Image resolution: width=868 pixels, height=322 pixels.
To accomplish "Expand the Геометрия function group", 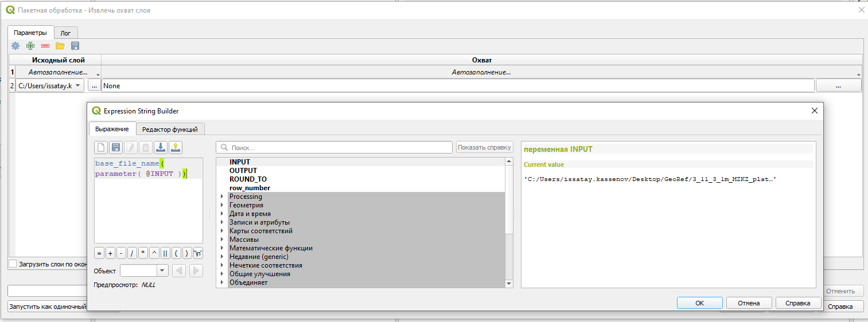I will pyautogui.click(x=223, y=205).
